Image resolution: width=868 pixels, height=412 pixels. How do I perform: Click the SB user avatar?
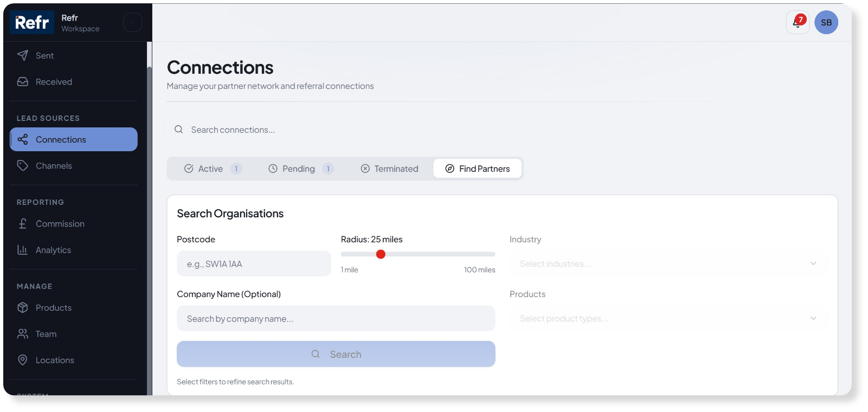click(x=826, y=23)
